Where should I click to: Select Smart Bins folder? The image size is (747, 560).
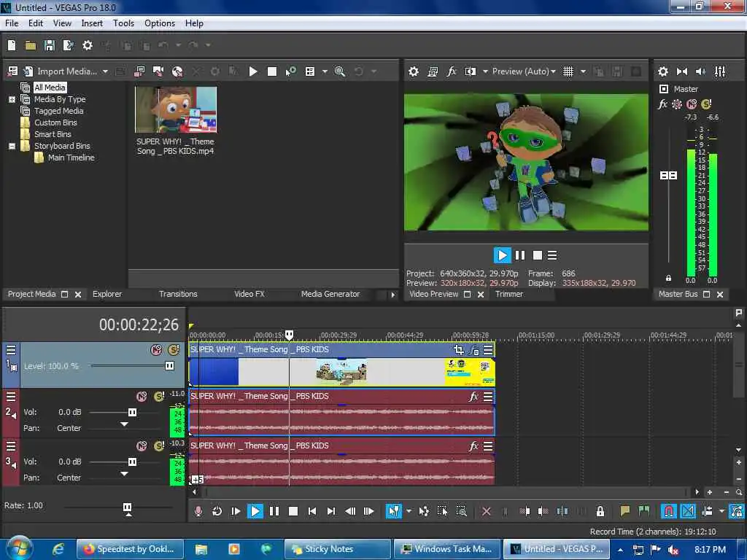point(53,134)
